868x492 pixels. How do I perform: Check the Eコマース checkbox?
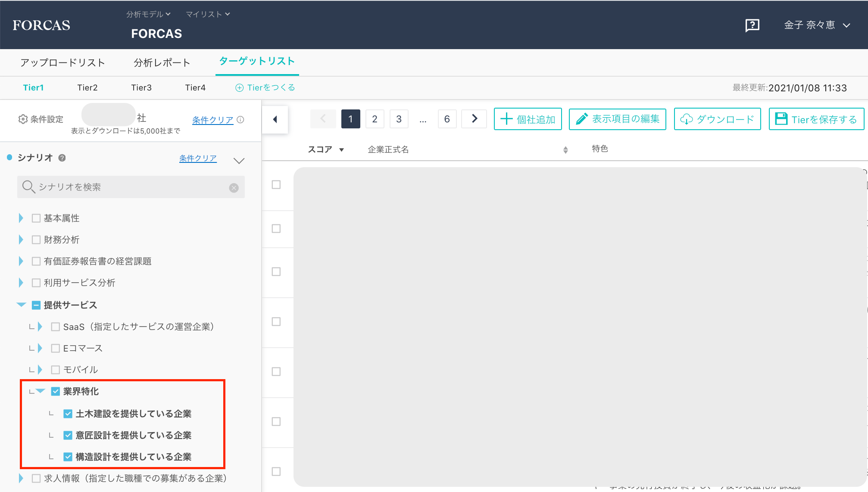[x=56, y=348]
